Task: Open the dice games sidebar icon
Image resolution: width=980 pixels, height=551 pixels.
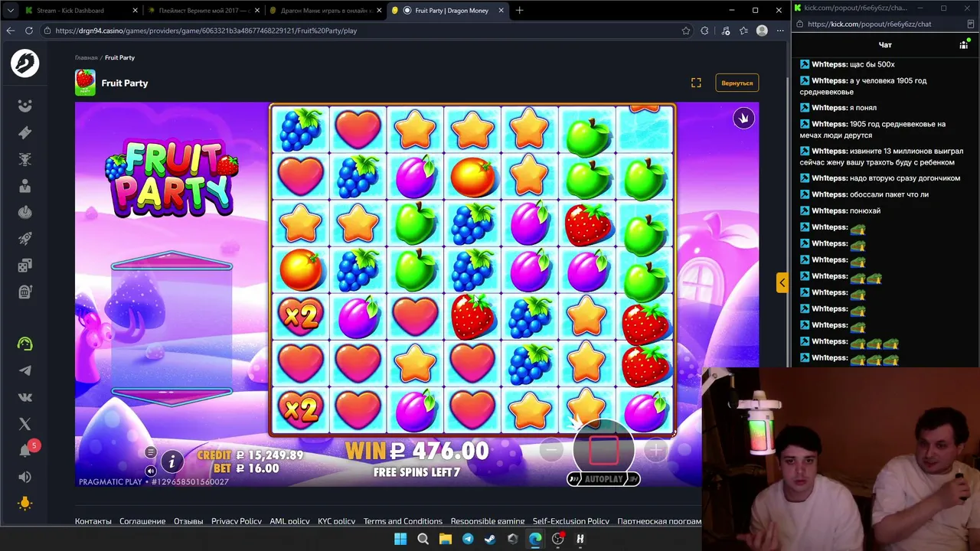Action: (24, 266)
